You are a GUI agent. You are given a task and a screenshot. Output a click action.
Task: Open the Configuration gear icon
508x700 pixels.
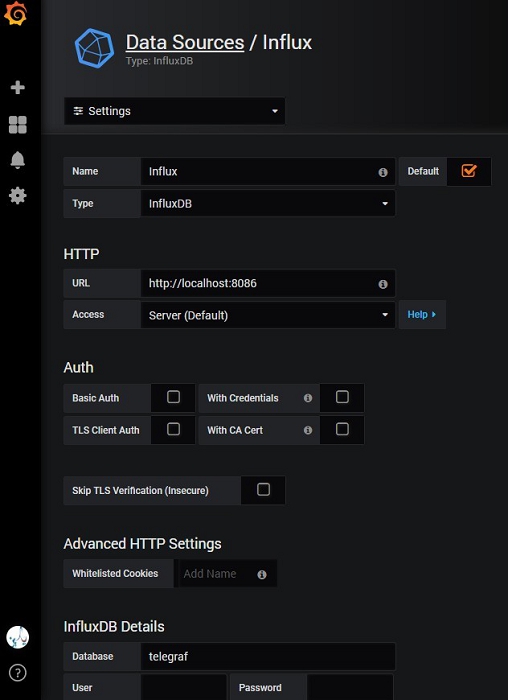pos(17,196)
